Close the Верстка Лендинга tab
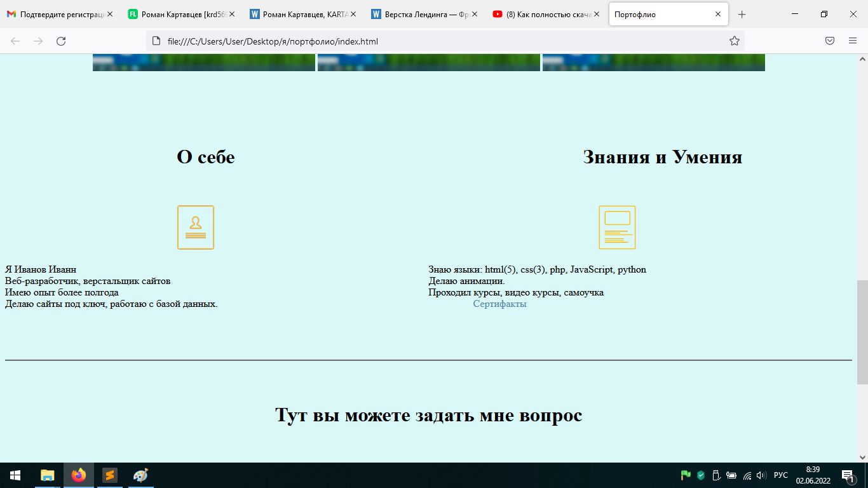 [475, 14]
